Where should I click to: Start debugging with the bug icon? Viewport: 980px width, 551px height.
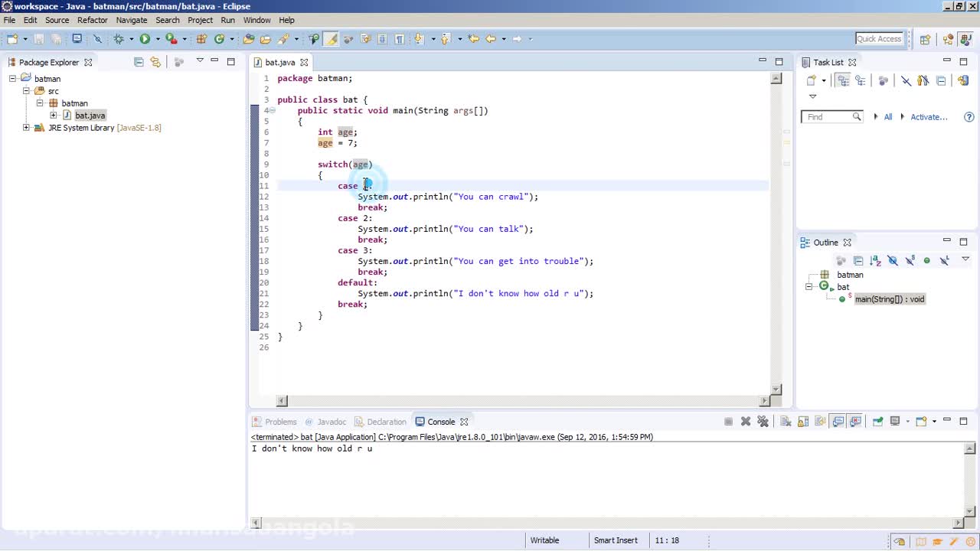119,39
